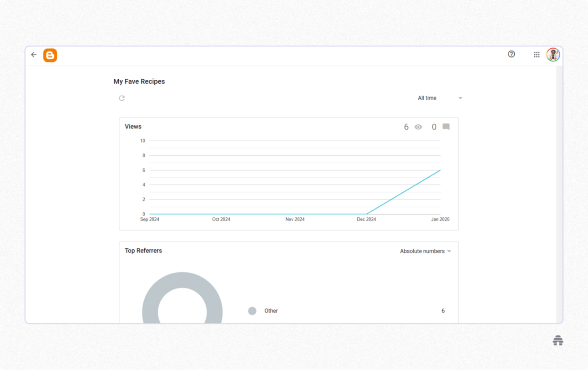The height and width of the screenshot is (370, 588).
Task: Select the Other referrer entry
Action: pyautogui.click(x=271, y=311)
